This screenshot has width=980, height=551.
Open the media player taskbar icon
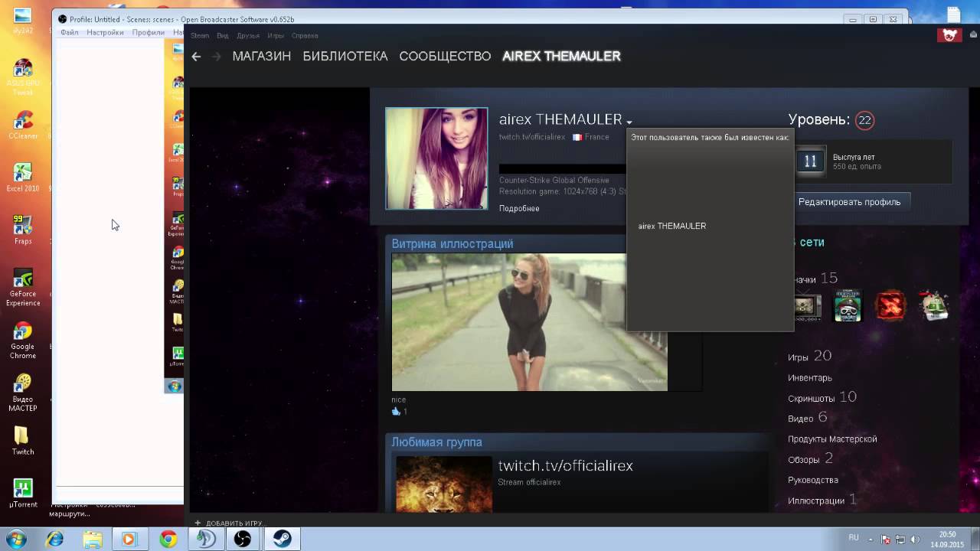pyautogui.click(x=129, y=539)
